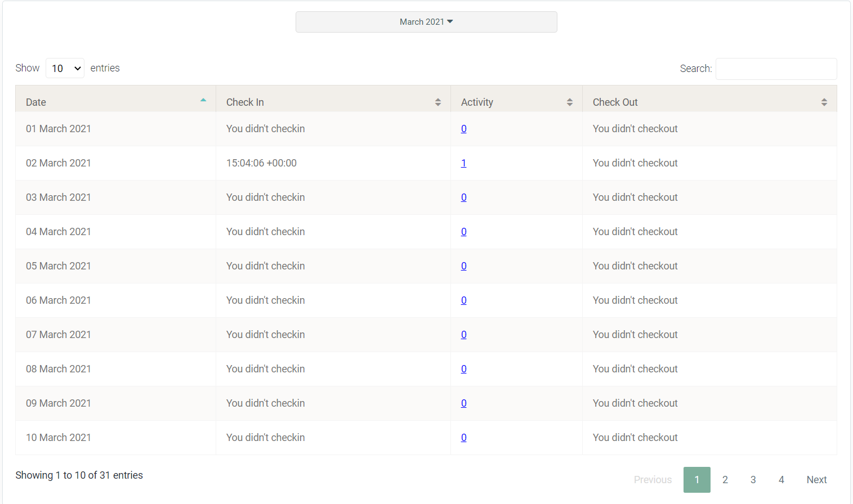The image size is (853, 504).
Task: Select the 02 March 2021 date cell
Action: pos(115,163)
